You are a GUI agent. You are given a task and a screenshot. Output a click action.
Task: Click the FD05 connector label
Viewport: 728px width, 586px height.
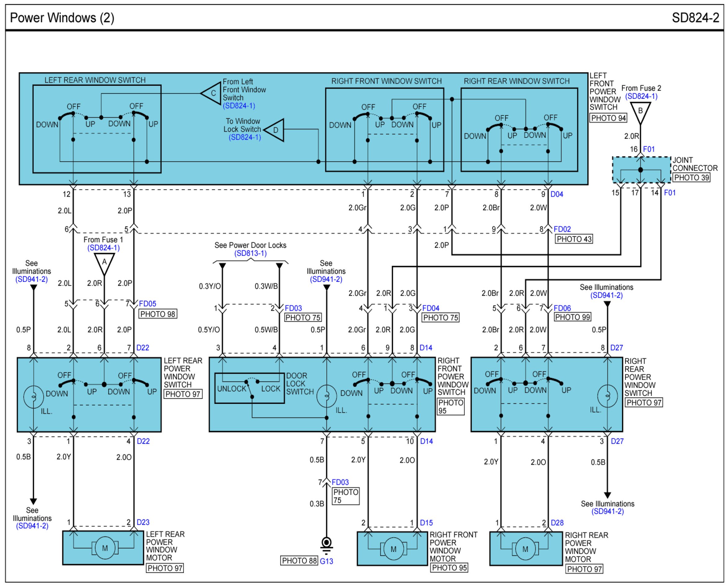(147, 304)
